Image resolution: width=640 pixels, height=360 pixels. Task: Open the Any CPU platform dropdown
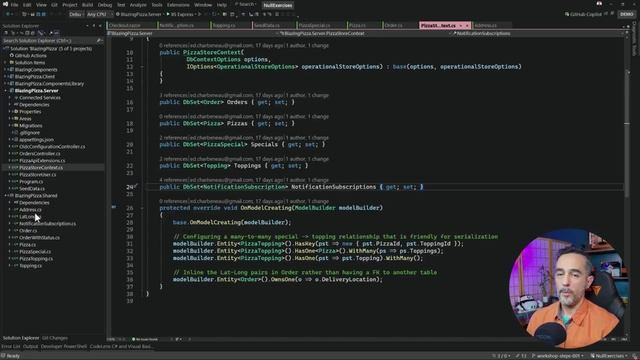coord(99,14)
